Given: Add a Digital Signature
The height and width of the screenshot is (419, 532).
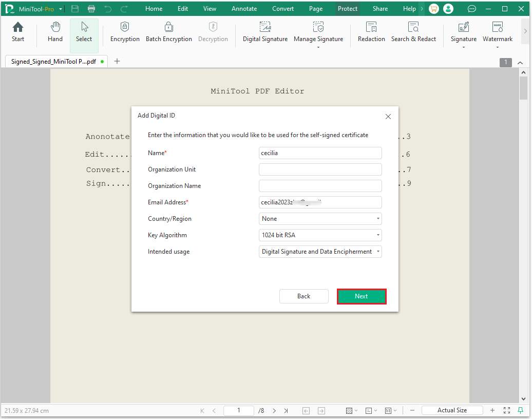Looking at the screenshot, I should tap(265, 33).
